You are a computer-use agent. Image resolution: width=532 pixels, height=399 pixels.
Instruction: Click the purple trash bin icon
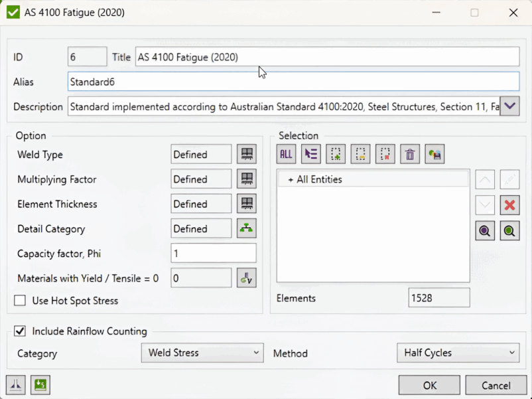[x=410, y=154]
